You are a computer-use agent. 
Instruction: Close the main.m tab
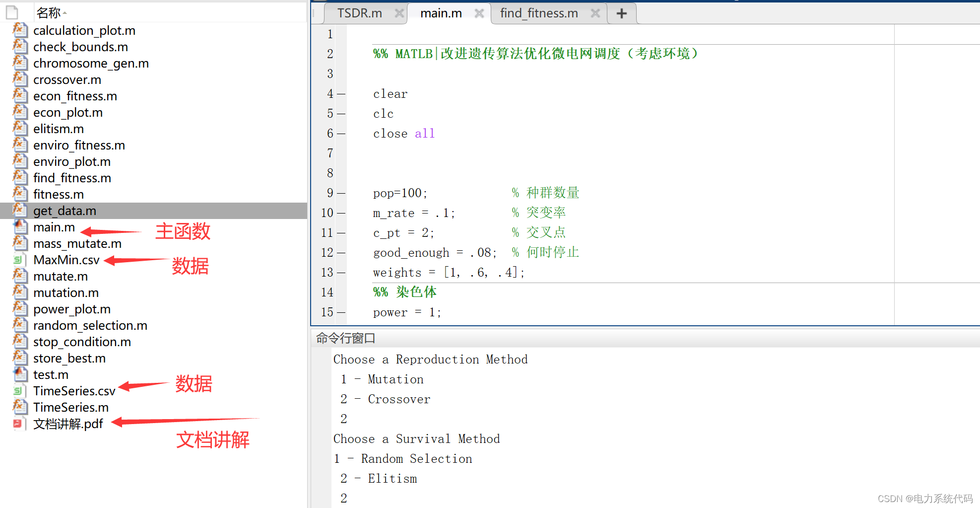(479, 13)
